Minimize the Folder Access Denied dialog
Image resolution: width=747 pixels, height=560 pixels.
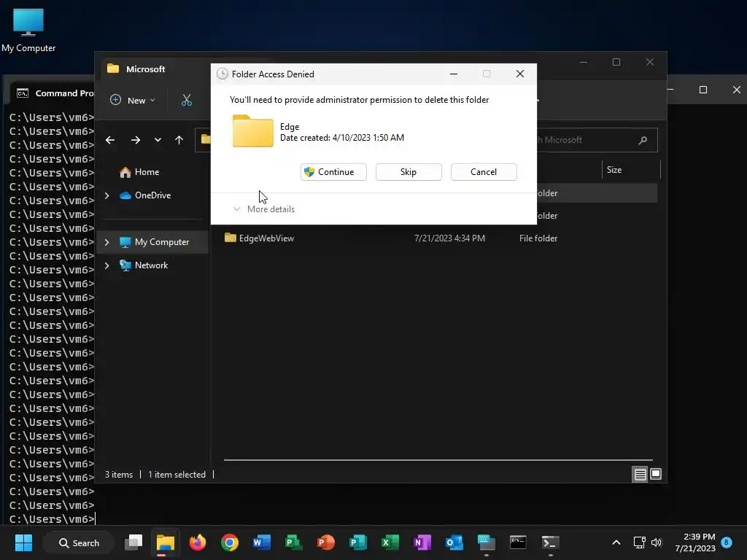click(454, 74)
